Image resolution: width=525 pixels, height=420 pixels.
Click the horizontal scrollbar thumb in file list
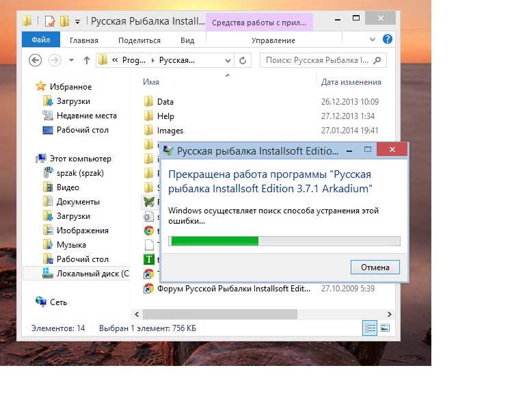(x=220, y=314)
